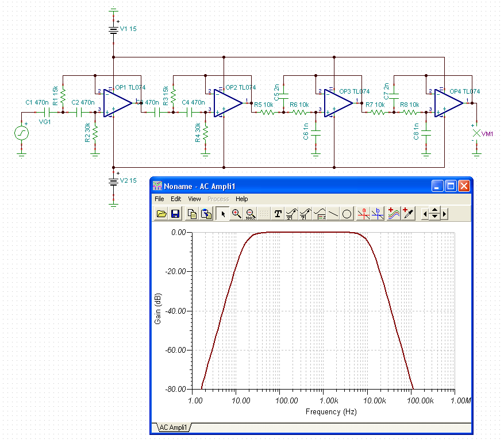This screenshot has height=443, width=504.
Task: Click the C6 1n capacitor label
Action: [x=306, y=132]
